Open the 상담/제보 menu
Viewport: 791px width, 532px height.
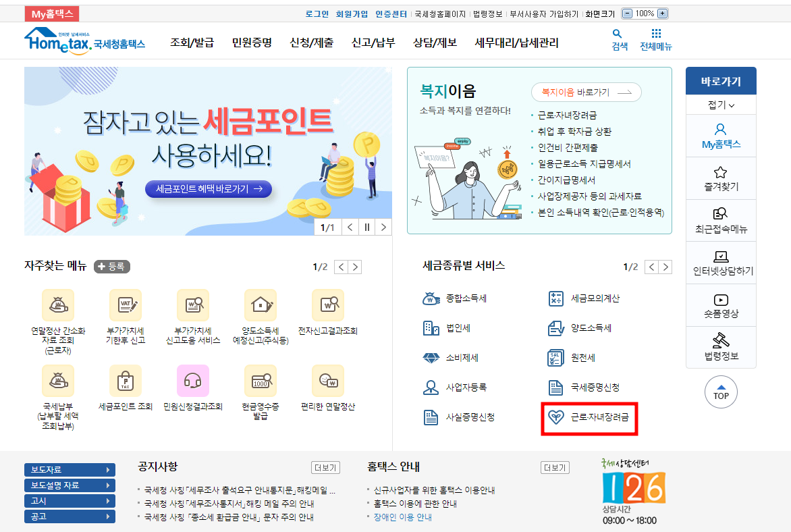pyautogui.click(x=435, y=43)
